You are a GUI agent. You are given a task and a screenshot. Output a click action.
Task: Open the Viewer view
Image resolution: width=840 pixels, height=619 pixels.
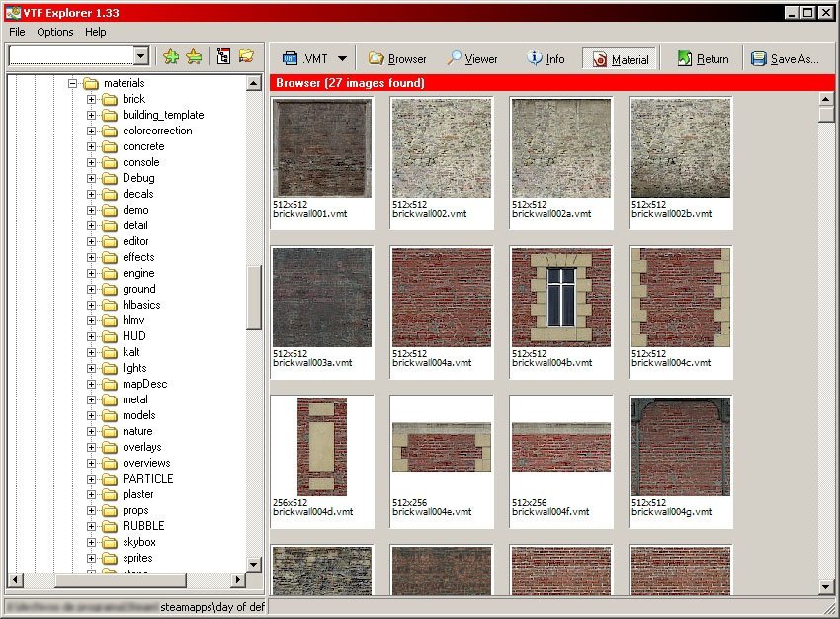pos(472,59)
